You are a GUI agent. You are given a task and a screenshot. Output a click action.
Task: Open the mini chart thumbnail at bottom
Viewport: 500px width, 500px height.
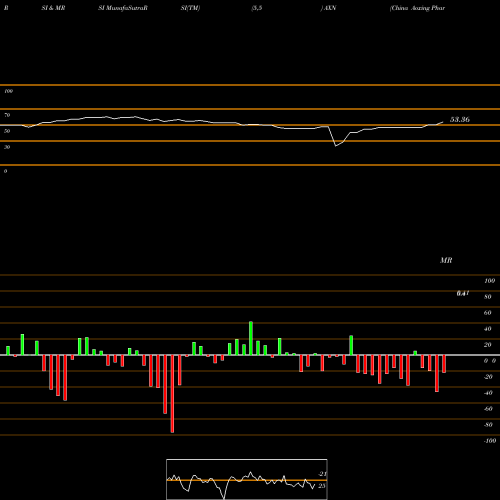[x=247, y=479]
